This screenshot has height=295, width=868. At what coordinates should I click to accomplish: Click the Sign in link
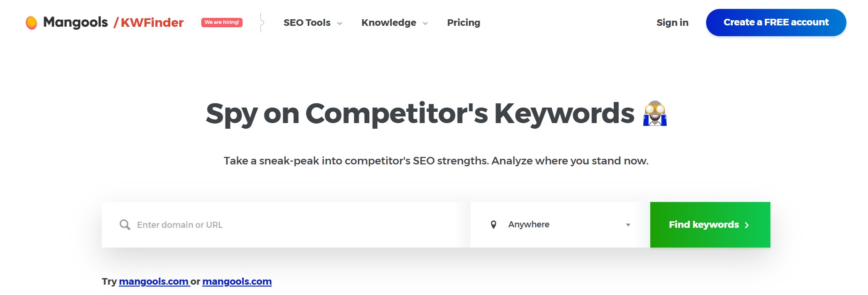(672, 23)
